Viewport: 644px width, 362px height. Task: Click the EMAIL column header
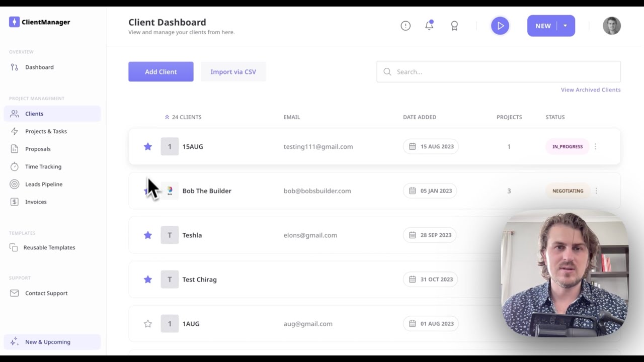tap(292, 117)
